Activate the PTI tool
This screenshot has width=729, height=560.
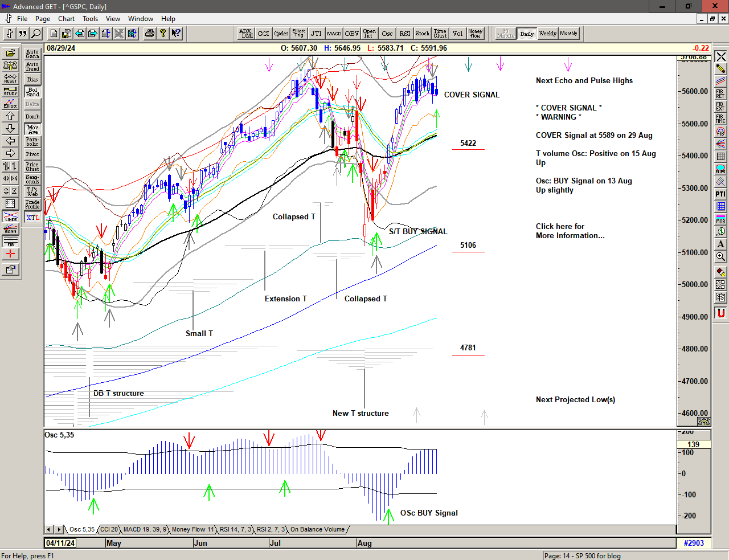720,194
